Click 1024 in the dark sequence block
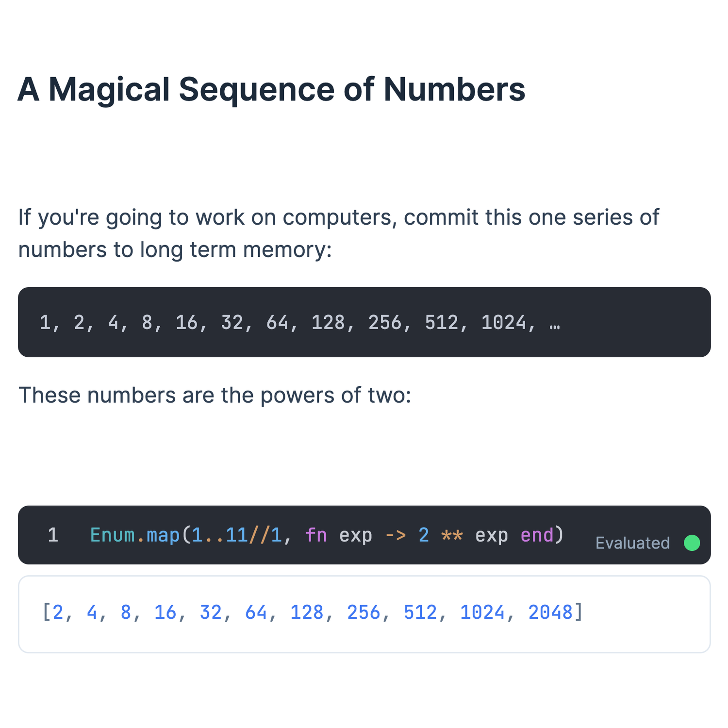 point(503,323)
